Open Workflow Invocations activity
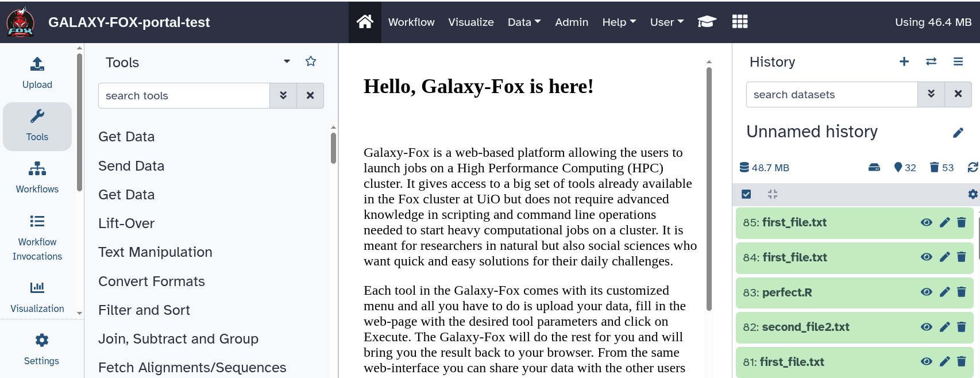This screenshot has width=980, height=378. [37, 238]
